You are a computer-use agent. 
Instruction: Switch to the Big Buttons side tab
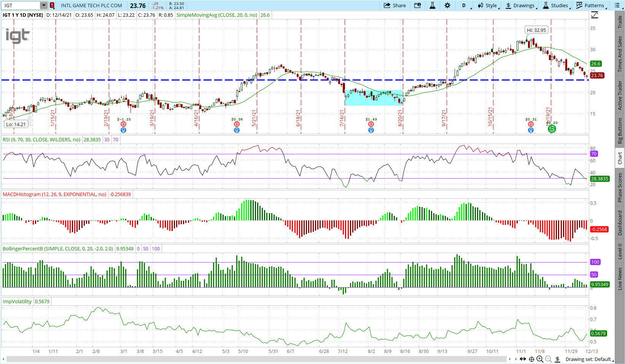click(x=620, y=131)
